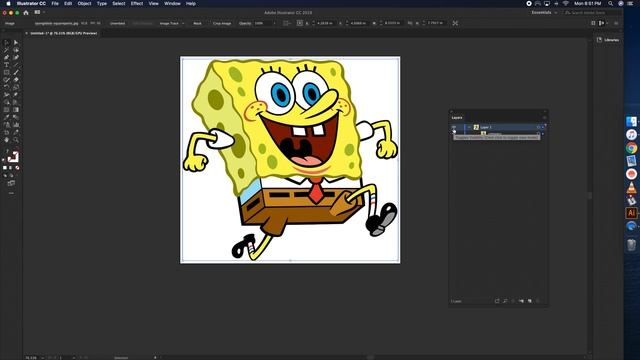Open the Image Trace preset dropdown arrow
The height and width of the screenshot is (360, 640).
pyautogui.click(x=183, y=23)
